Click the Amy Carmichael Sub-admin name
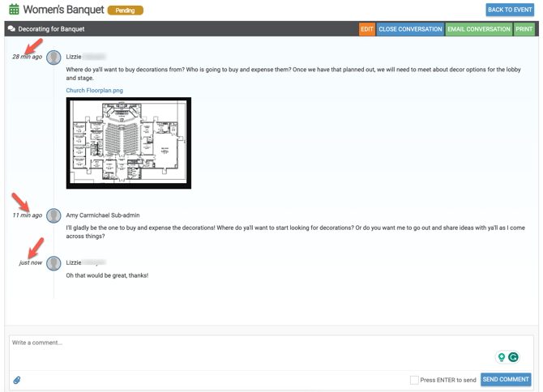This screenshot has height=392, width=543. 103,215
